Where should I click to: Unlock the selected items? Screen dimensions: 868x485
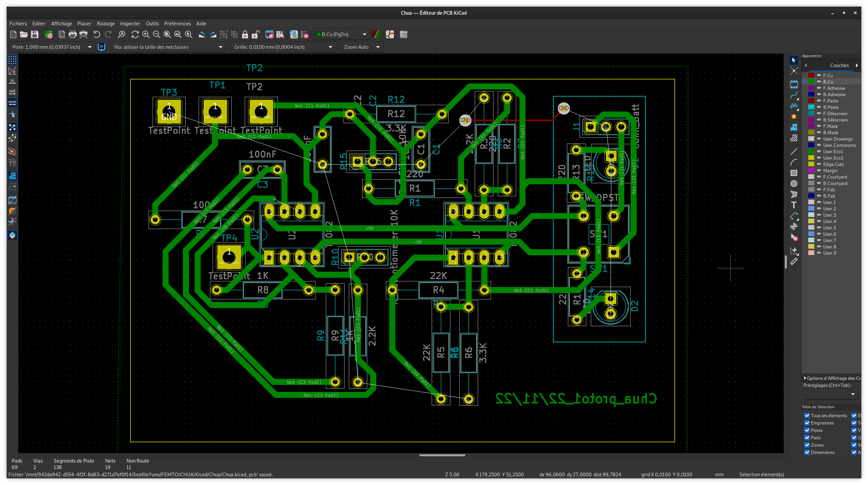point(256,34)
